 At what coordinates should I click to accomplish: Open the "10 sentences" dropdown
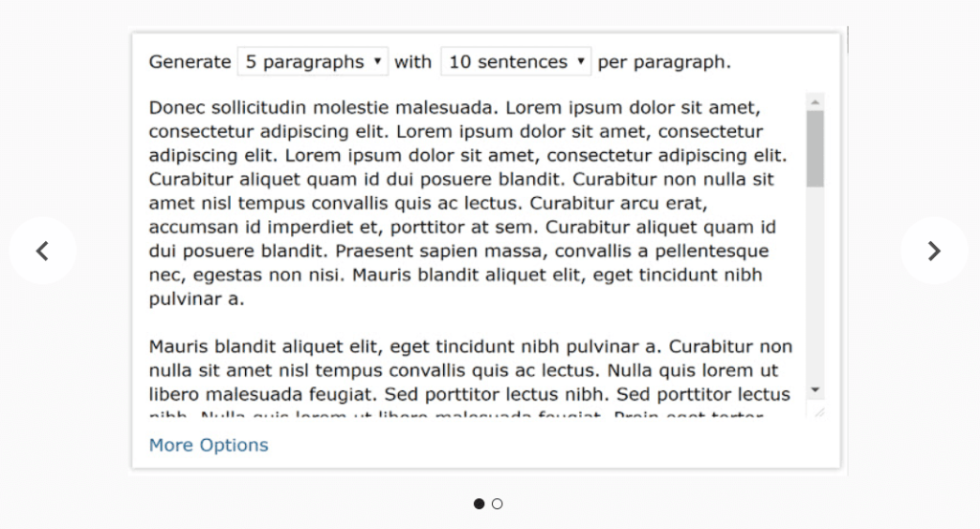coord(516,62)
